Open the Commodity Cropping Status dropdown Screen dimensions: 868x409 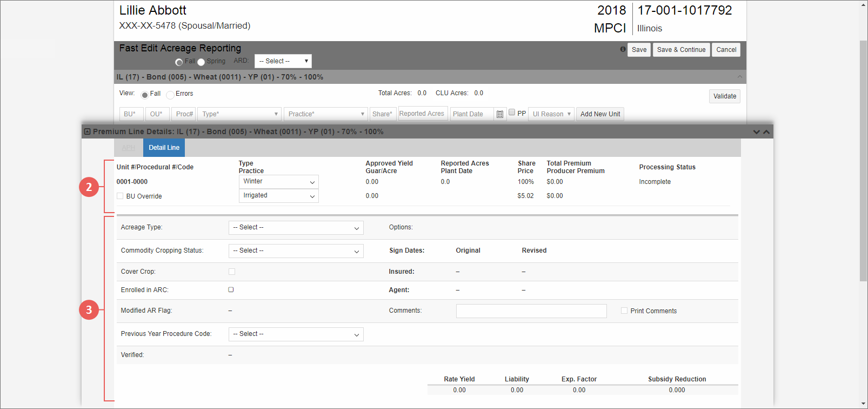tap(296, 251)
